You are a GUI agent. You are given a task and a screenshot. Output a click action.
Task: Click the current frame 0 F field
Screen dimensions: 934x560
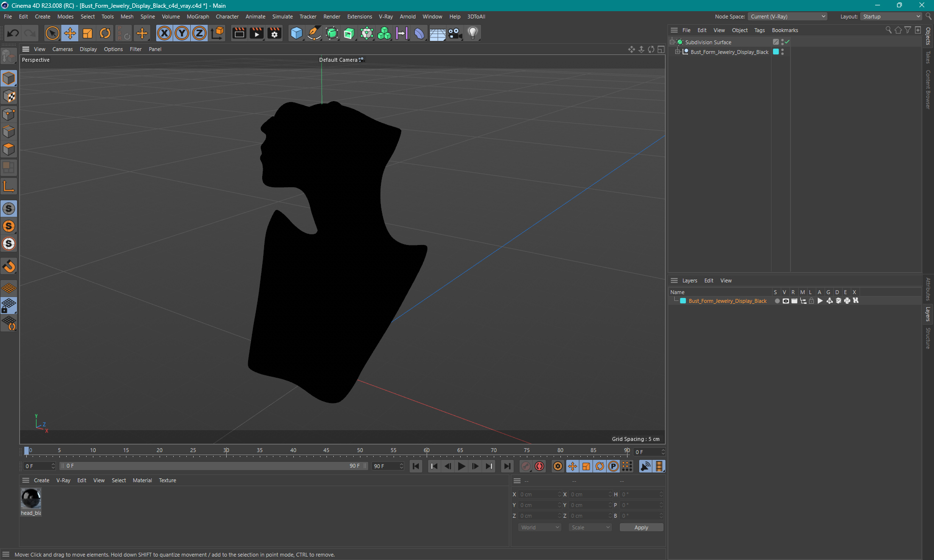tap(40, 466)
